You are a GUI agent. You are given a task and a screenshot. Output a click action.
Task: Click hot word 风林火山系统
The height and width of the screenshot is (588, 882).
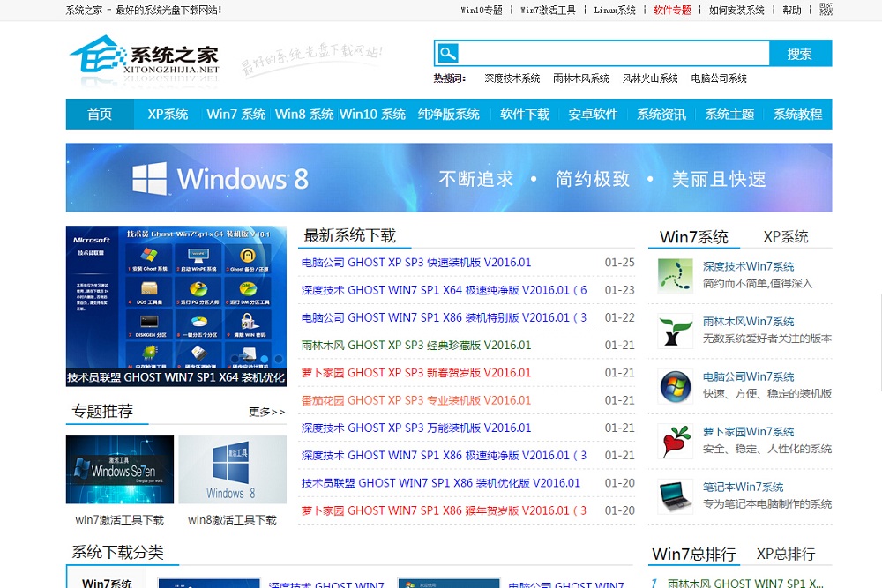point(650,78)
